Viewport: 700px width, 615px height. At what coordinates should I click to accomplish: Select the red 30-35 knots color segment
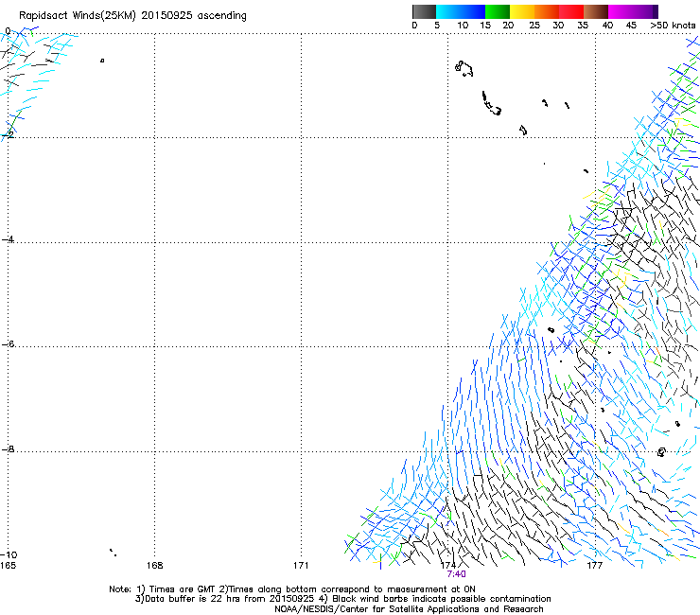pyautogui.click(x=571, y=11)
